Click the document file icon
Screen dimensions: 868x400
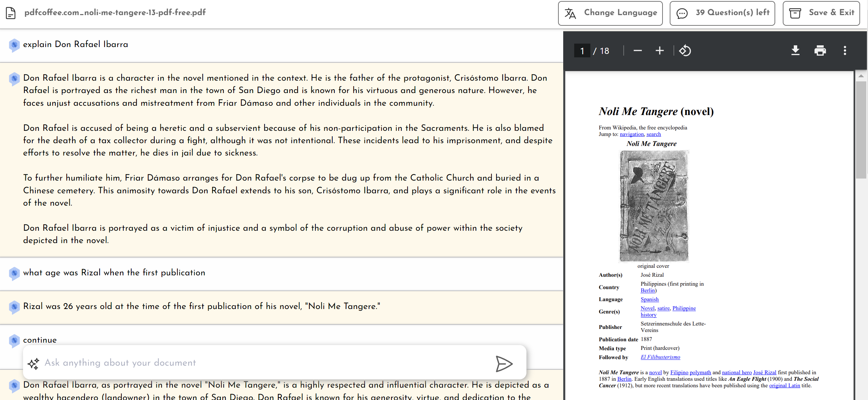(x=11, y=13)
